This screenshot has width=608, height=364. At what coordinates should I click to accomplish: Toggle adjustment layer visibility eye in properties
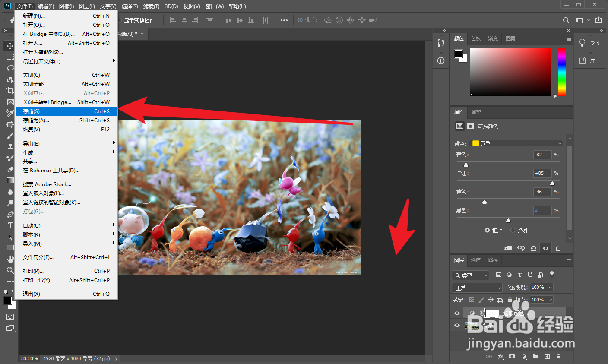545,248
